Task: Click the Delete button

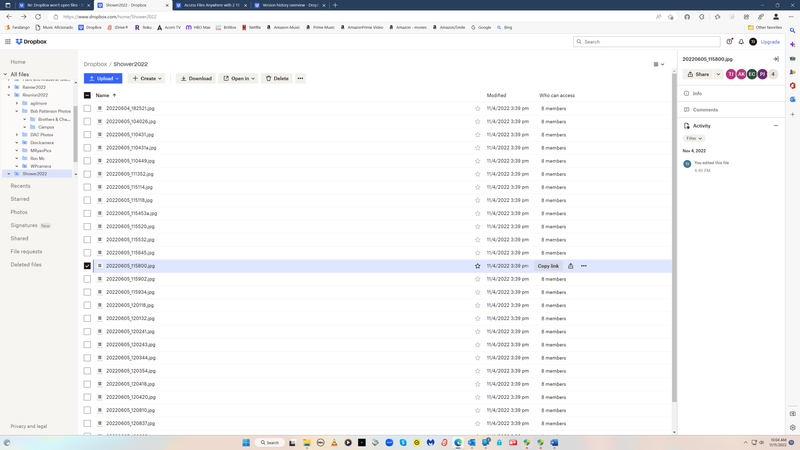Action: click(277, 79)
